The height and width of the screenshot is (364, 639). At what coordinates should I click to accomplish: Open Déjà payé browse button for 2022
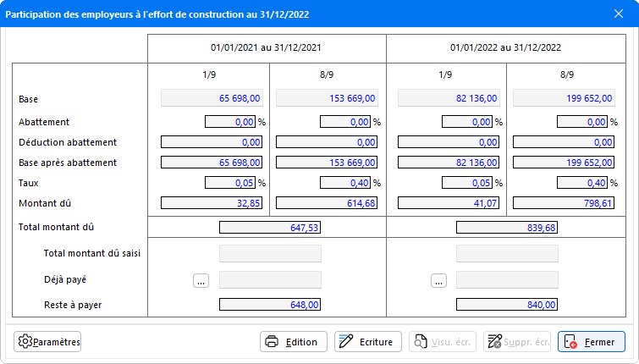(438, 281)
